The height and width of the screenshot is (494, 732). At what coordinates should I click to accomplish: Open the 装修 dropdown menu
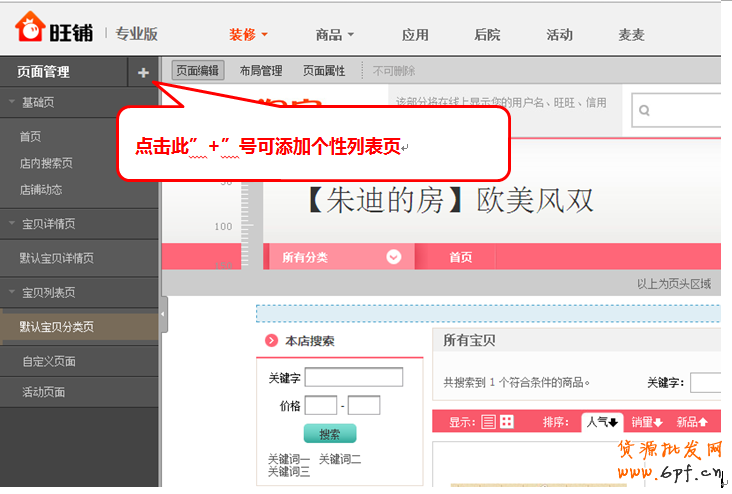248,35
